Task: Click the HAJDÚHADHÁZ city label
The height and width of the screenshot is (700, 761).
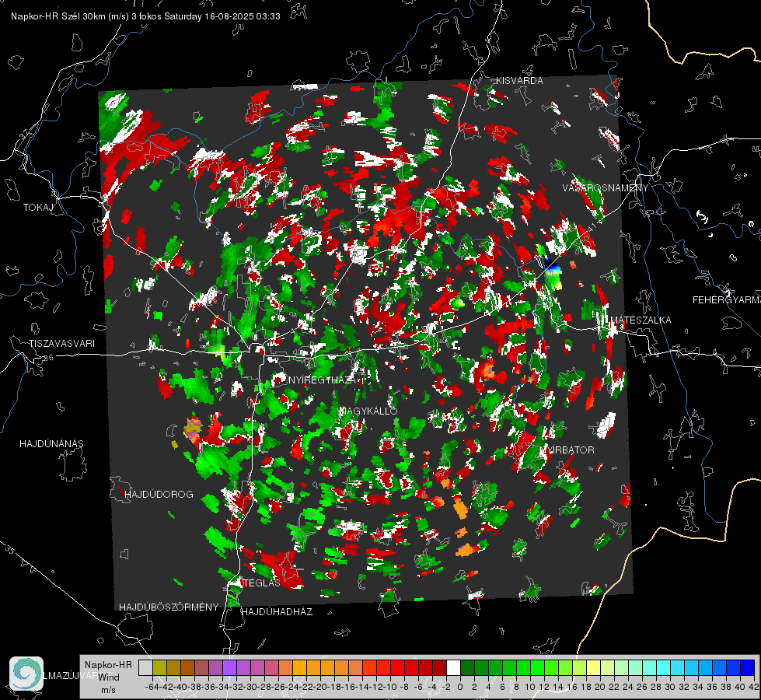Action: point(277,612)
